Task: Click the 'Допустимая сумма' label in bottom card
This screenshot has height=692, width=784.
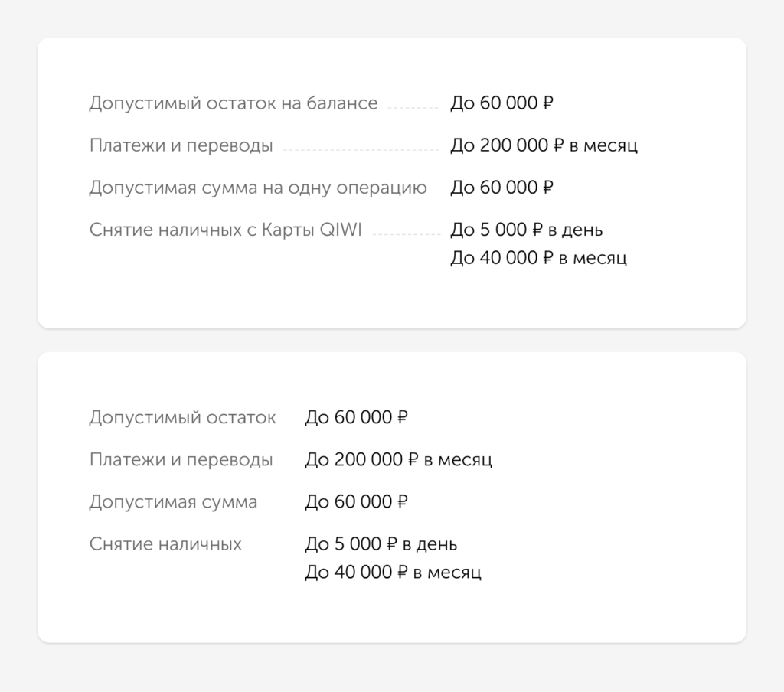Action: tap(174, 502)
